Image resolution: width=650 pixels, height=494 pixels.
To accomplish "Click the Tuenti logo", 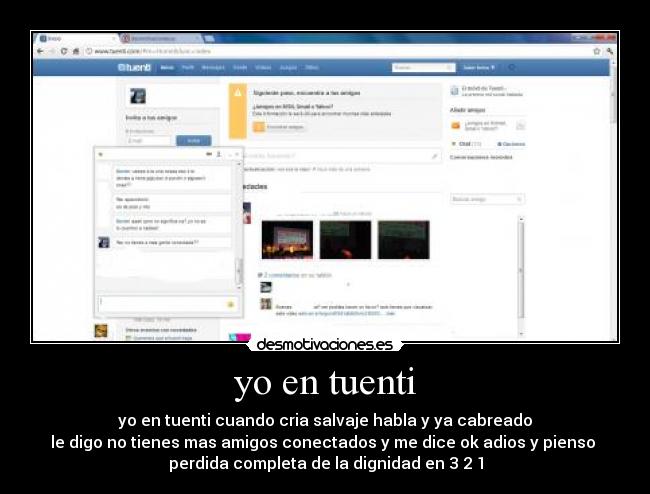I will [134, 68].
